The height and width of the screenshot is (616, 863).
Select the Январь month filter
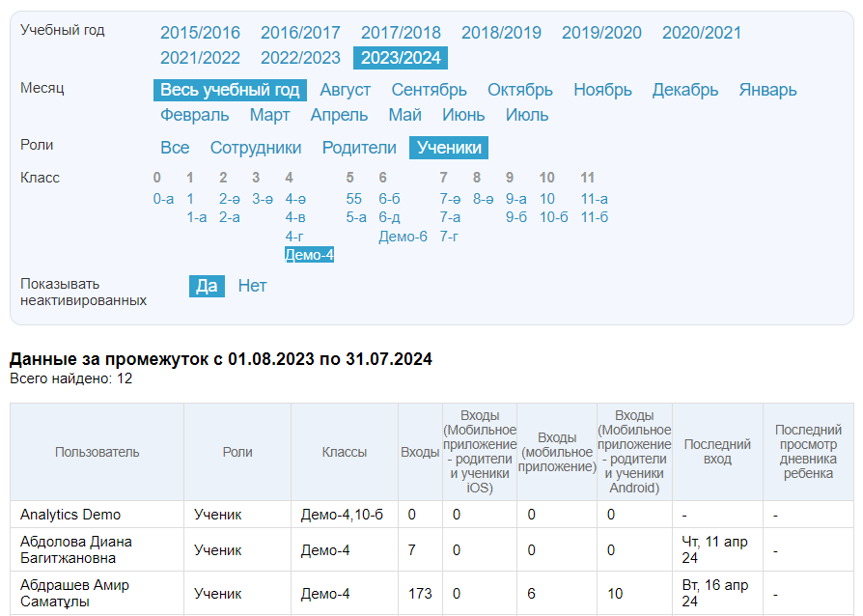pos(767,90)
